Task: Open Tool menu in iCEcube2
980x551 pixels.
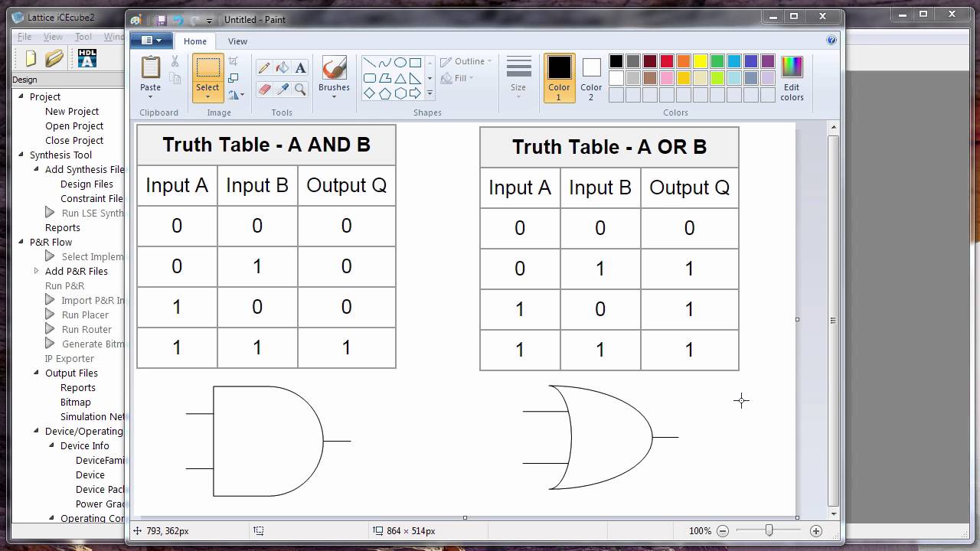Action: (83, 37)
